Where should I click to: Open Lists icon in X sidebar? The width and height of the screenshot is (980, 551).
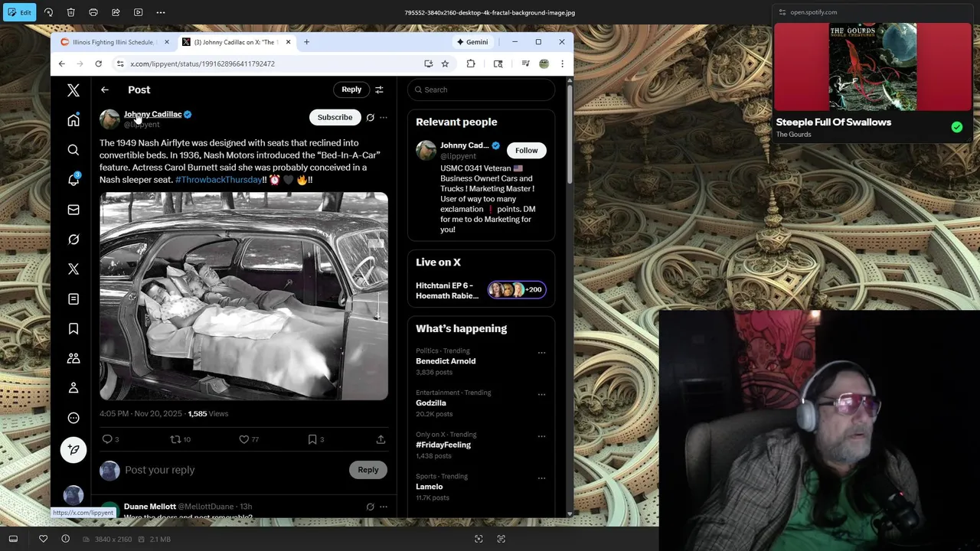(x=73, y=299)
